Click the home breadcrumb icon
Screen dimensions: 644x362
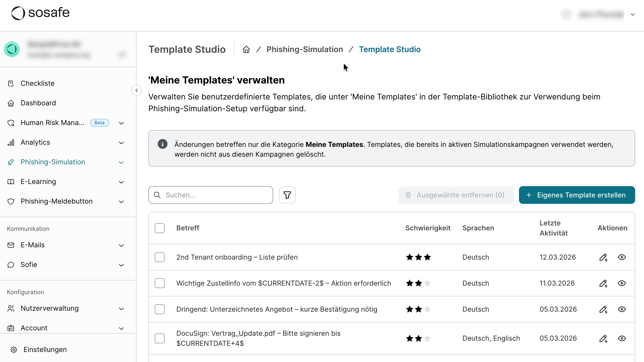pyautogui.click(x=246, y=49)
